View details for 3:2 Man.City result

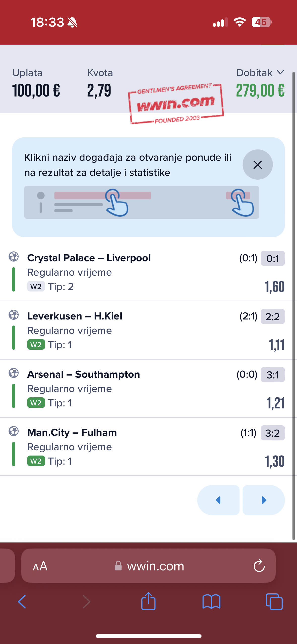[273, 433]
